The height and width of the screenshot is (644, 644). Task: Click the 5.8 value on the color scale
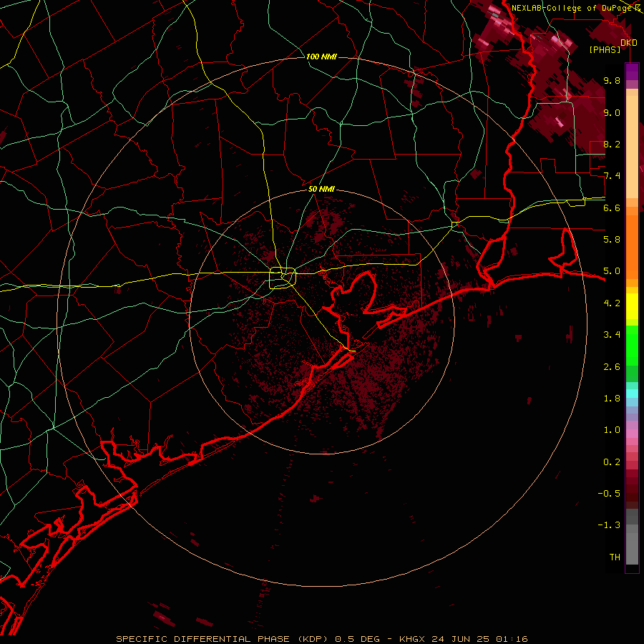click(612, 240)
